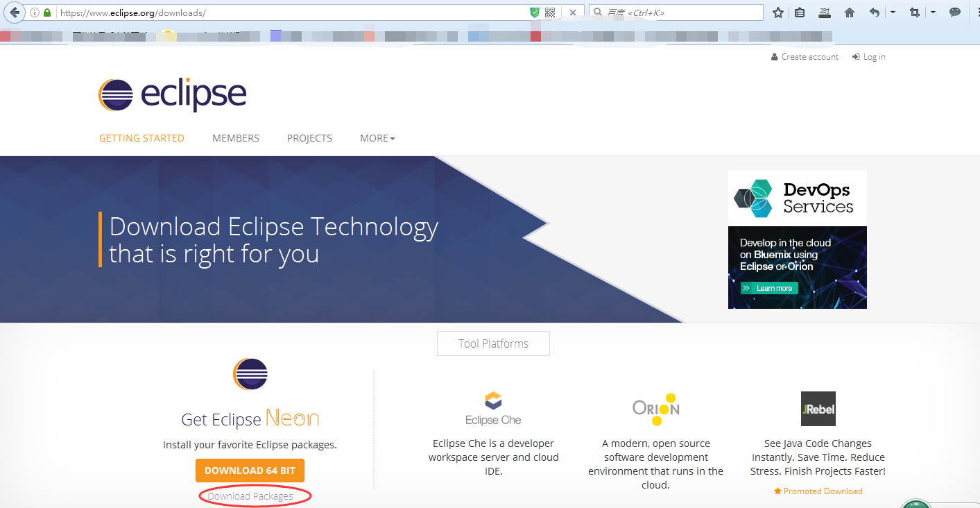Go to the browser home page icon
980x508 pixels.
click(850, 12)
